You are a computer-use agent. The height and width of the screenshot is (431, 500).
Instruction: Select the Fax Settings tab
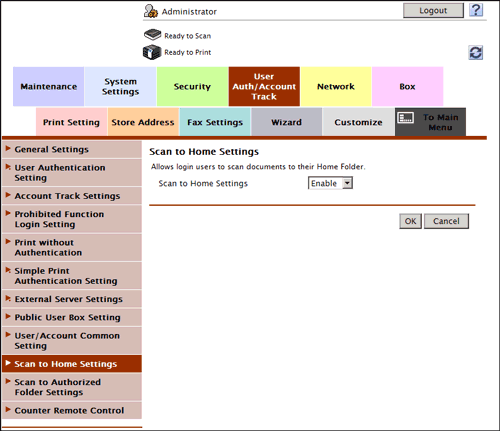coord(215,122)
